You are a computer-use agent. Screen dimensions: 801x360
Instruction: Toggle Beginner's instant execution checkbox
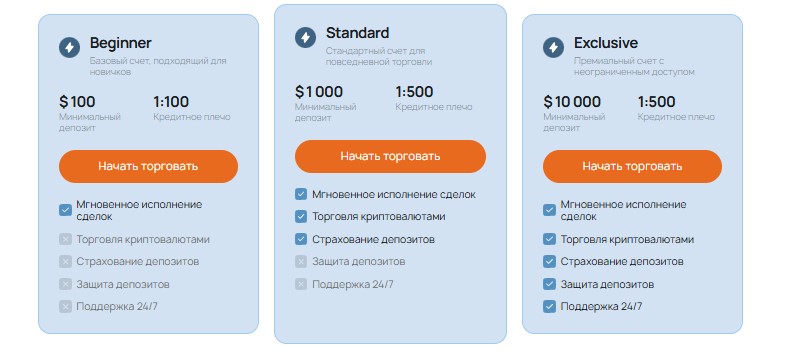pos(65,210)
